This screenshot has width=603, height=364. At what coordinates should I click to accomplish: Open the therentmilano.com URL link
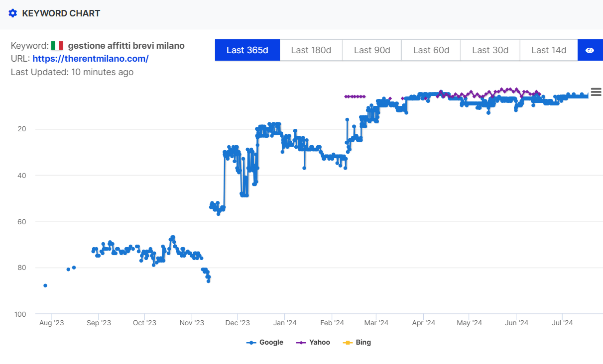tap(91, 59)
